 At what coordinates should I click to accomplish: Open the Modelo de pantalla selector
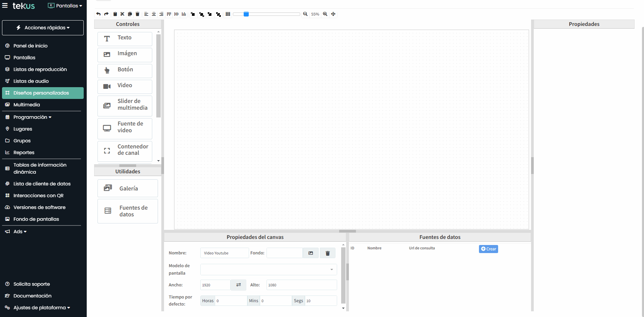tap(268, 269)
